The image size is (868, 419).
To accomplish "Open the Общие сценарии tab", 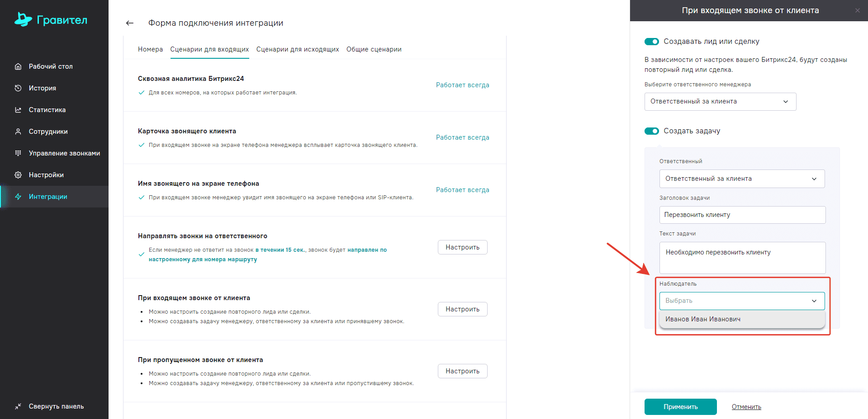I will click(374, 49).
